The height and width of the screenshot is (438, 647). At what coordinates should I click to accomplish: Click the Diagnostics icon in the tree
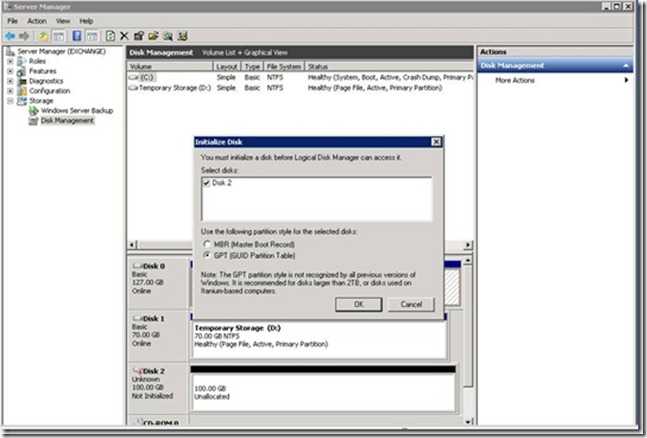(x=21, y=81)
